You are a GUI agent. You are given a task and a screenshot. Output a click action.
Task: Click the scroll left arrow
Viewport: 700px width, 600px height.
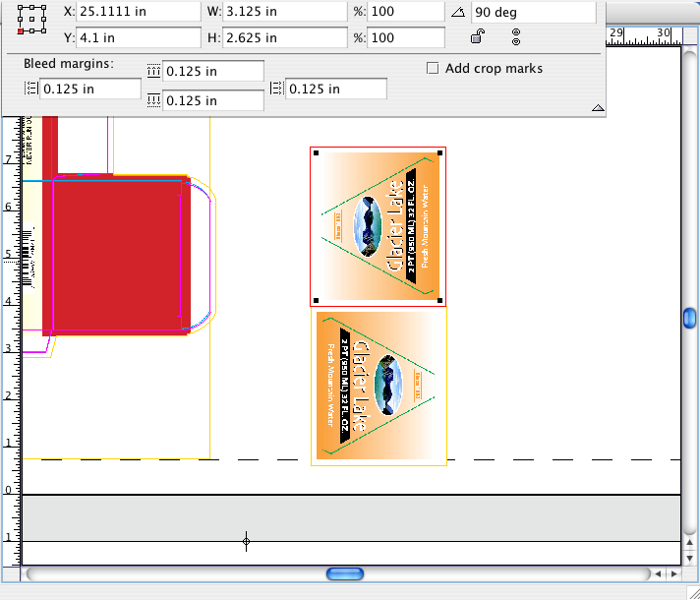coord(658,574)
